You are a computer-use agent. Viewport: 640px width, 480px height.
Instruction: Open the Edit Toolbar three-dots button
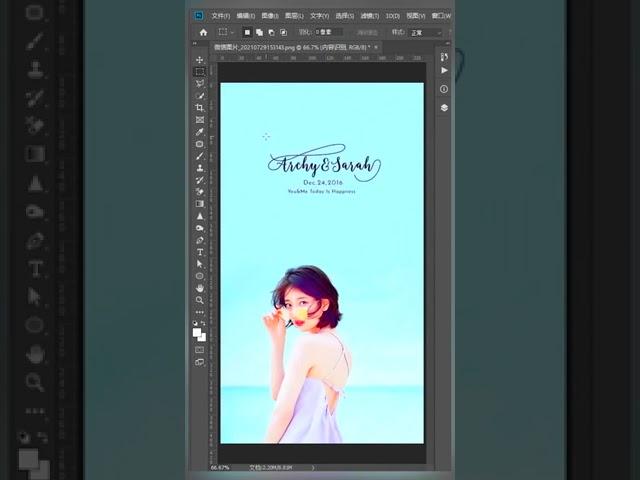[x=200, y=312]
